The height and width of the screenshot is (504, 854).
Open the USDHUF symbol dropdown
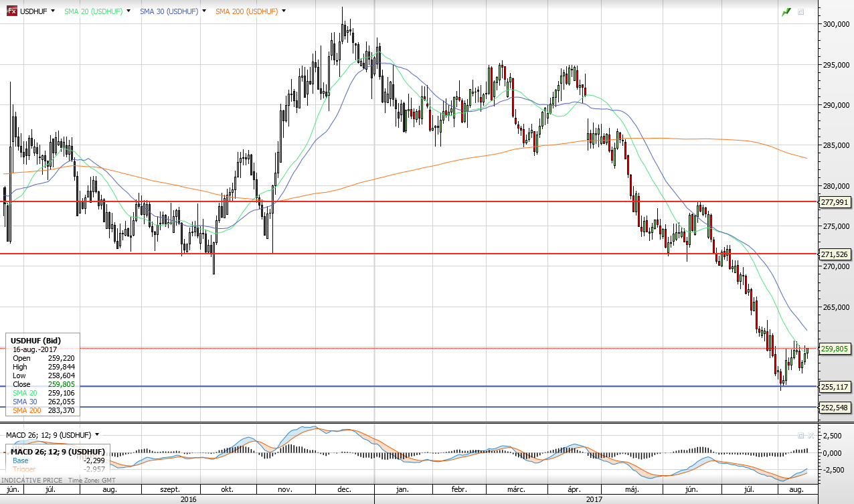pyautogui.click(x=52, y=11)
